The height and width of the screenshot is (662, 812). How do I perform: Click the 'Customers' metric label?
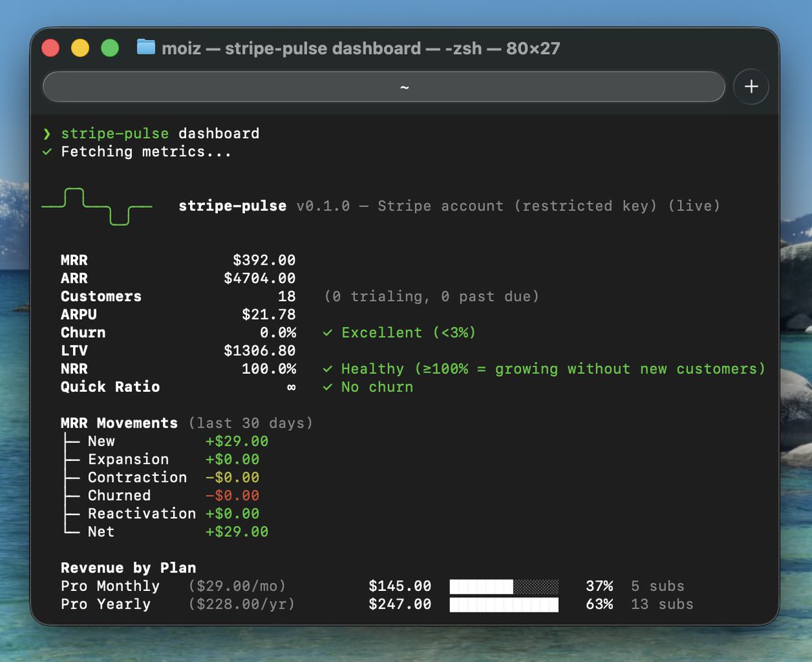[101, 296]
